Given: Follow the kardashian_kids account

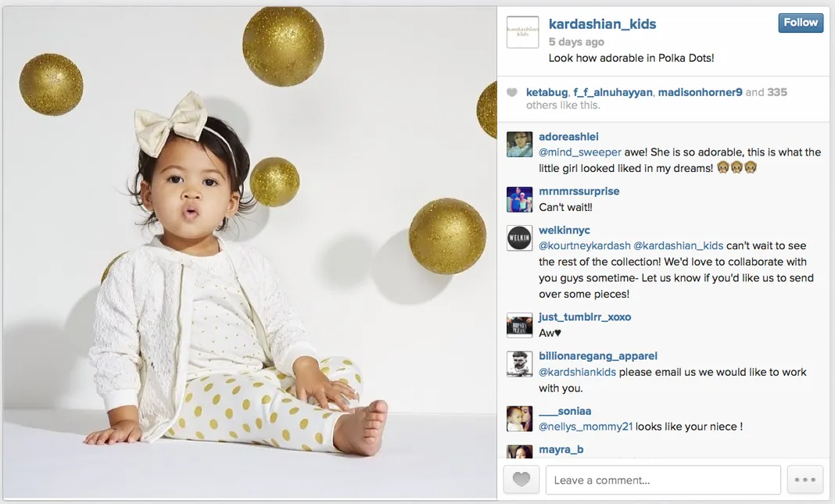Looking at the screenshot, I should click(x=801, y=23).
